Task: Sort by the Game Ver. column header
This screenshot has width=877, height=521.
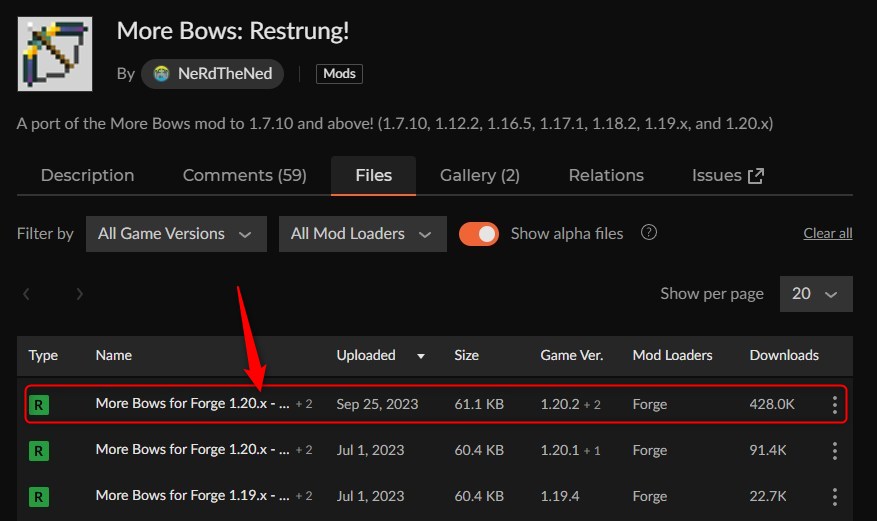Action: [572, 355]
